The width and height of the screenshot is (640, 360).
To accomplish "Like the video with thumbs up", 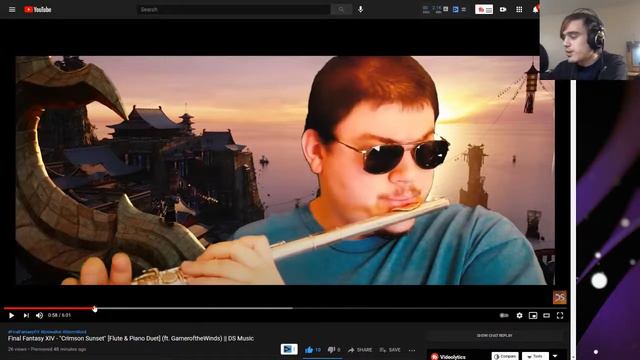I will click(x=312, y=350).
